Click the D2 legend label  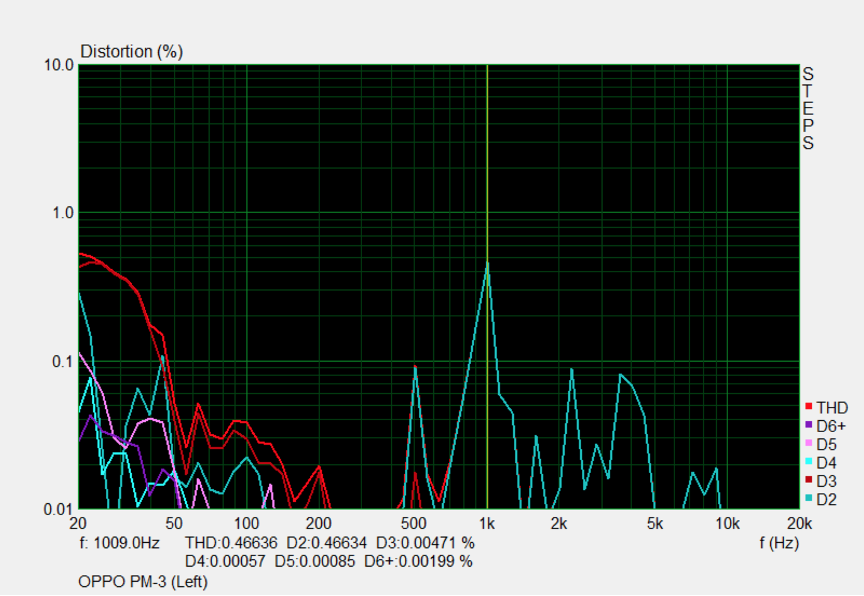pos(827,499)
